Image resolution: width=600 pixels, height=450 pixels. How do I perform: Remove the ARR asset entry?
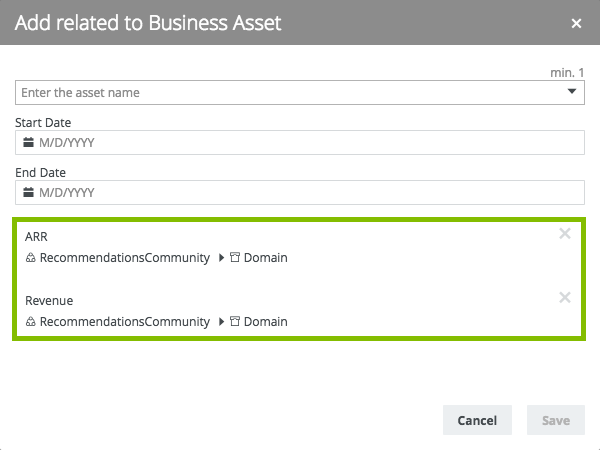coord(565,234)
